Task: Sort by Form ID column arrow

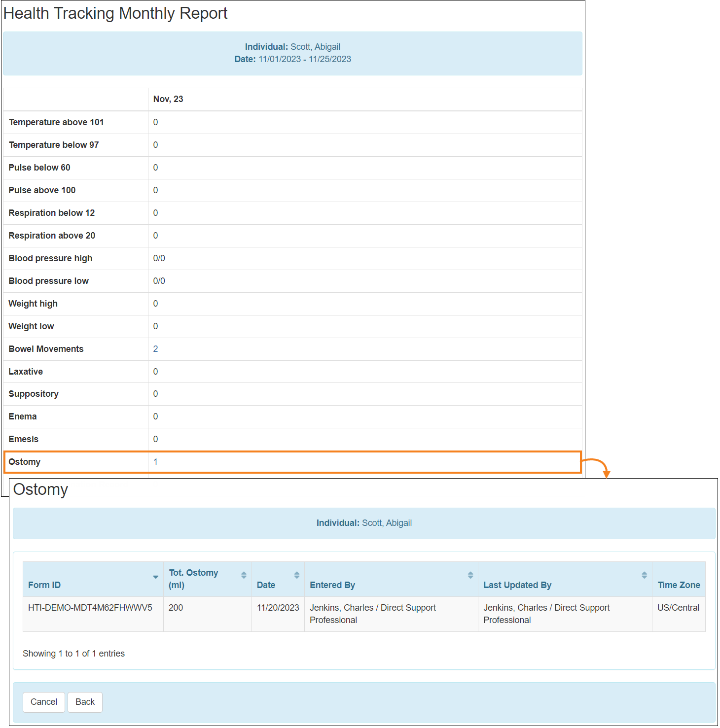Action: coord(155,577)
